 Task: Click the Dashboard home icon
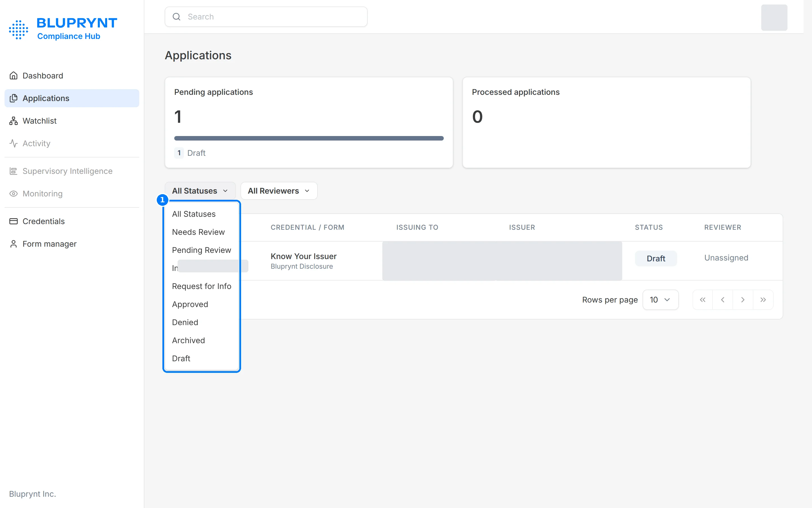[14, 76]
